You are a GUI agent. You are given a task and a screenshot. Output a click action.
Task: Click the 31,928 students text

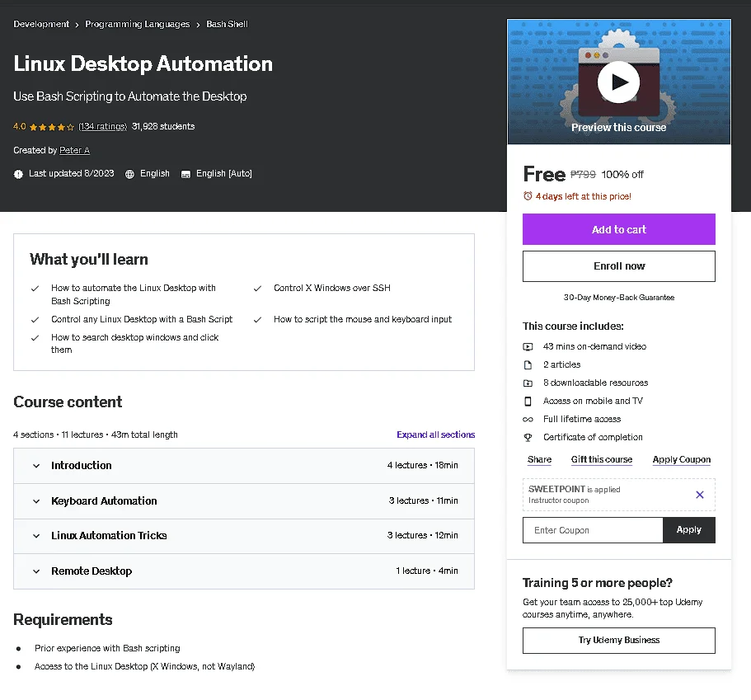click(x=163, y=126)
